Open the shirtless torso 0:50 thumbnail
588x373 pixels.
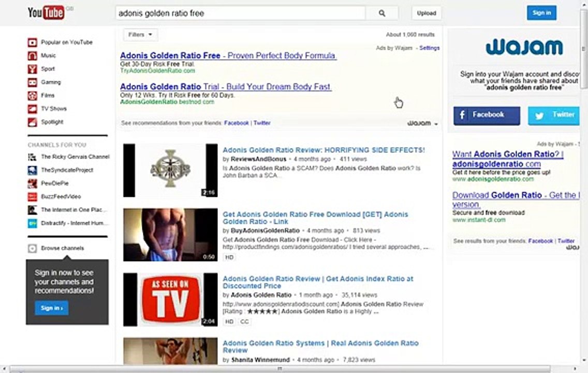(x=170, y=235)
